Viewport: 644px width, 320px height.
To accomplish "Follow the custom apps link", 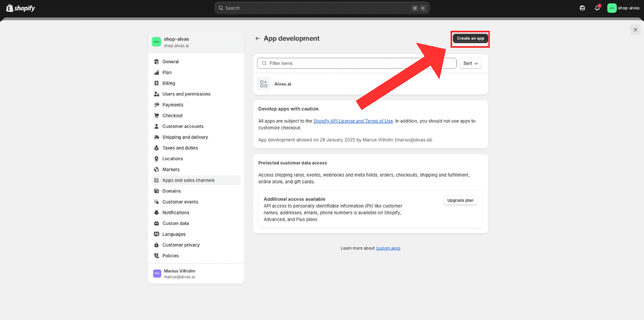I will tap(388, 248).
